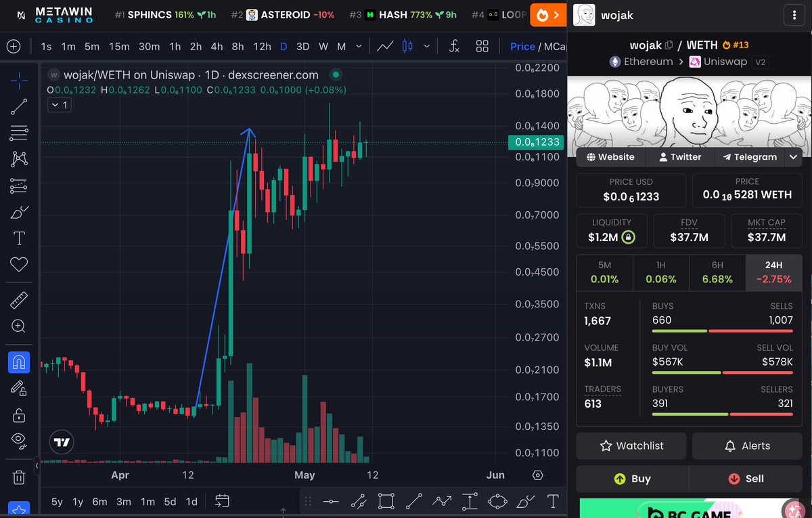Open the indicators fx menu
Image resolution: width=812 pixels, height=518 pixels.
tap(455, 46)
